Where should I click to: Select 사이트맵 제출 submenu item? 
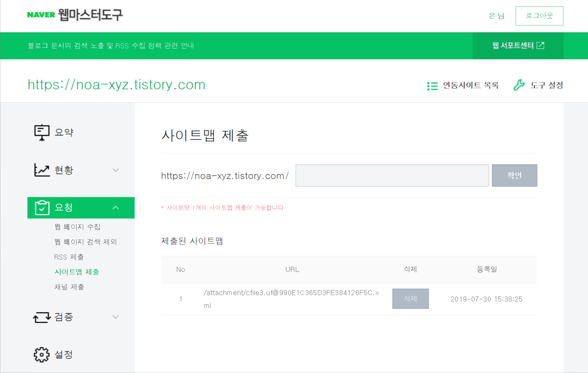click(77, 272)
